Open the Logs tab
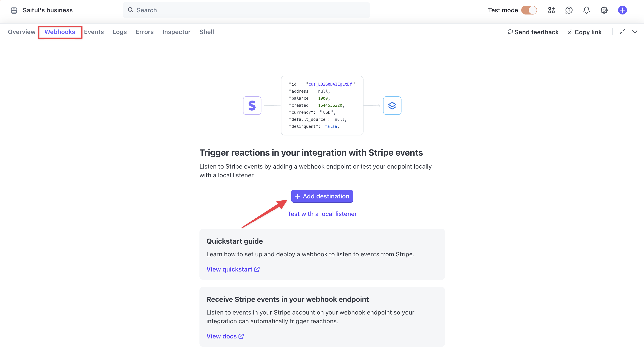This screenshot has width=644, height=356. click(x=119, y=32)
